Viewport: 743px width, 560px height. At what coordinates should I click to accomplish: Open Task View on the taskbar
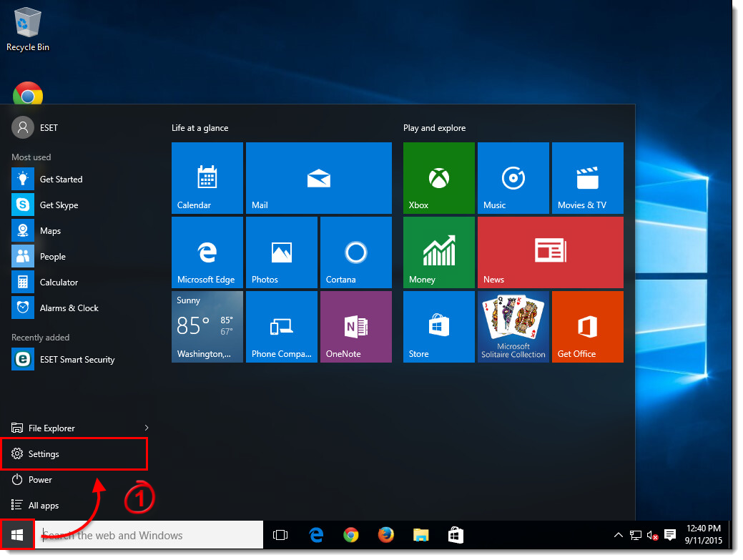click(x=280, y=535)
